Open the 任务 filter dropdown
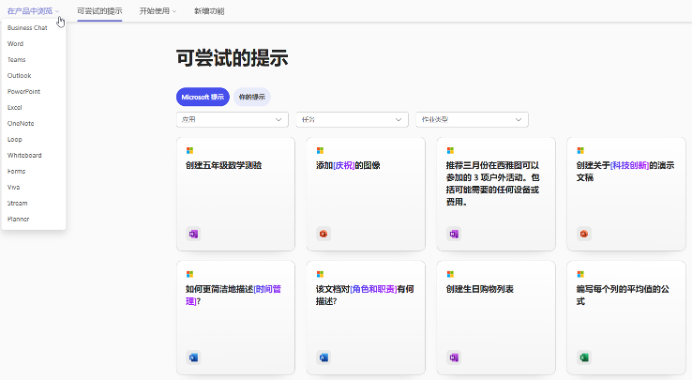695x380 pixels. 352,120
